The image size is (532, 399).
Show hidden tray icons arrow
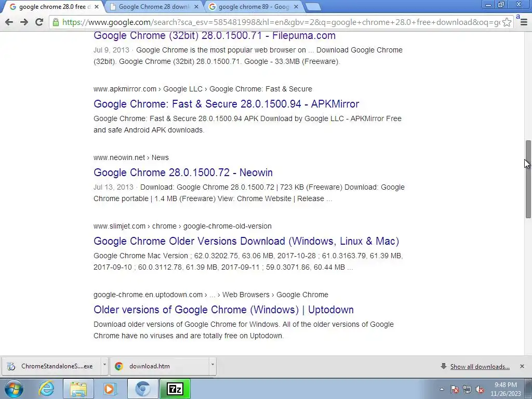(442, 389)
